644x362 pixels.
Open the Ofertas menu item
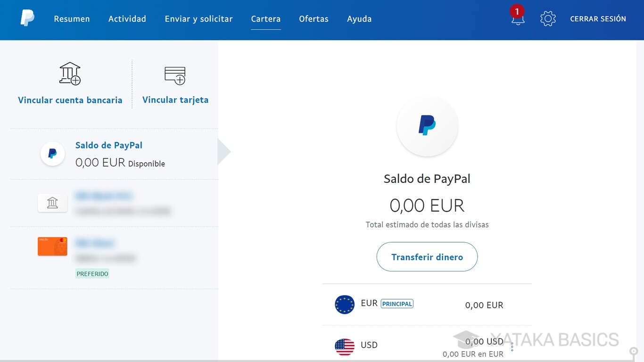(314, 19)
